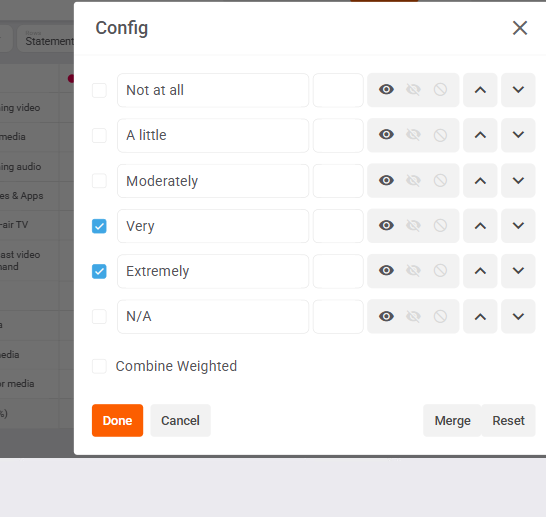Click the blank value box beside 'Moderately'
The width and height of the screenshot is (546, 517).
point(338,181)
